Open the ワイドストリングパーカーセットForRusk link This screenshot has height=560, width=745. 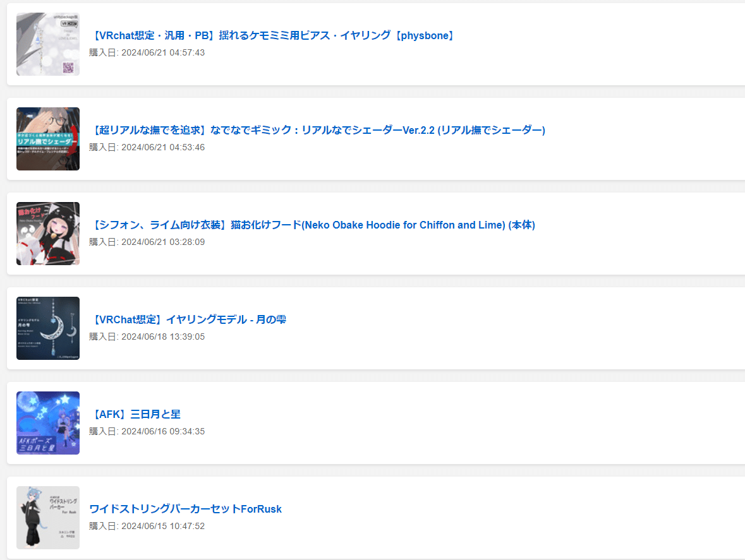tap(185, 509)
